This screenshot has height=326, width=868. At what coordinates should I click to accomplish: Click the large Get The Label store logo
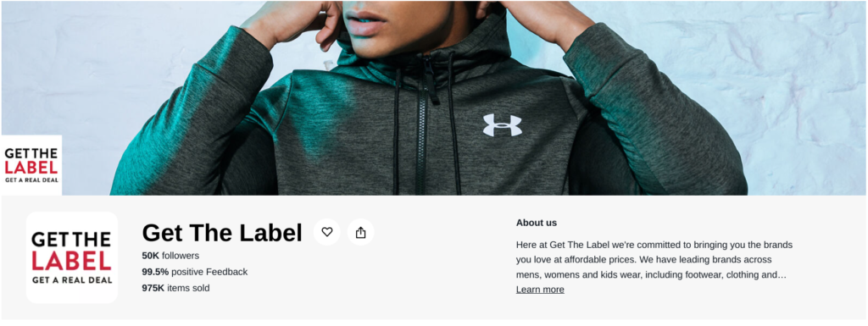point(72,257)
